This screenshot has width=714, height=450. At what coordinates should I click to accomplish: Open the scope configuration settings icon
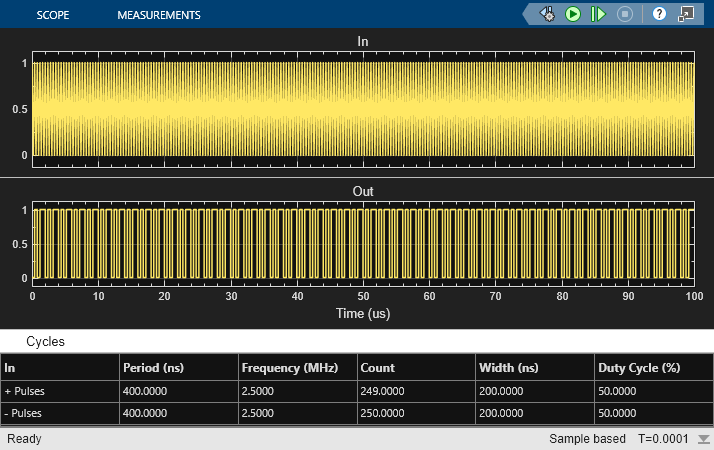(547, 14)
